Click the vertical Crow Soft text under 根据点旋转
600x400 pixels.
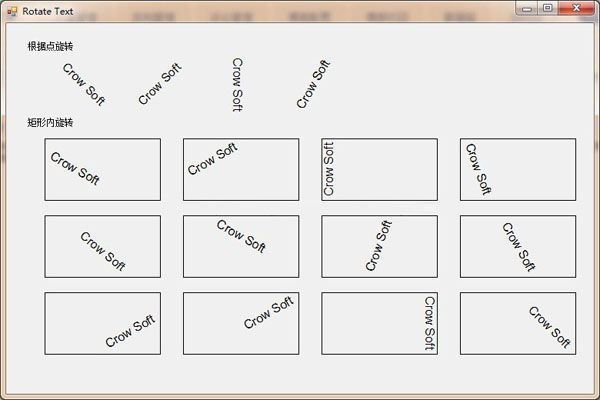[x=238, y=85]
